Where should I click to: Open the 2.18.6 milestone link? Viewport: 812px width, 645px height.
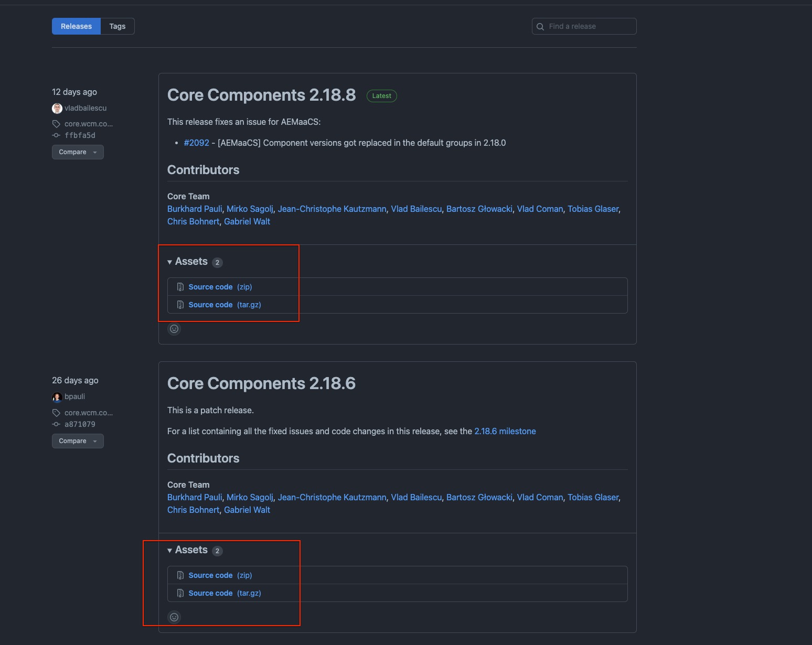pos(505,431)
